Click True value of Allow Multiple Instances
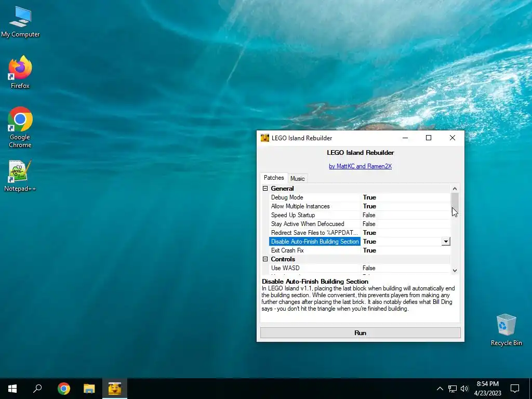Image resolution: width=532 pixels, height=399 pixels. (369, 206)
